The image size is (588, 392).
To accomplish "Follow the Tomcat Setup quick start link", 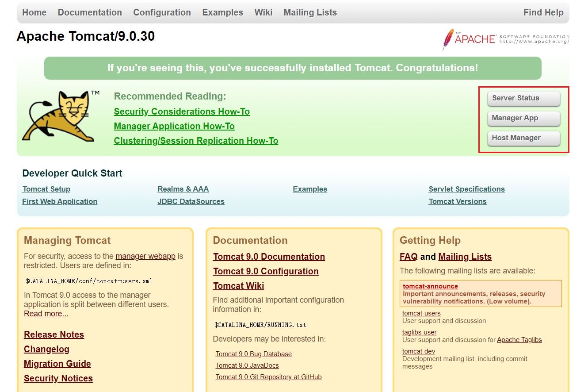I will [x=46, y=189].
